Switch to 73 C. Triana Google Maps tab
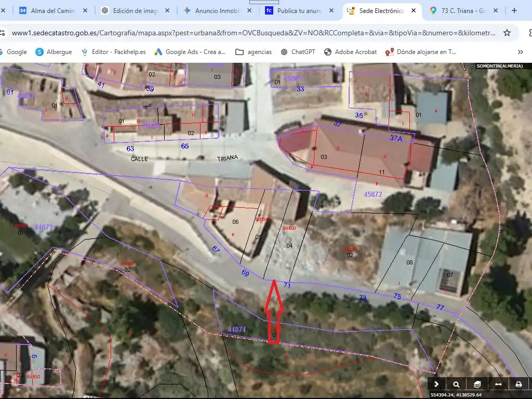The image size is (532, 399). (x=464, y=10)
